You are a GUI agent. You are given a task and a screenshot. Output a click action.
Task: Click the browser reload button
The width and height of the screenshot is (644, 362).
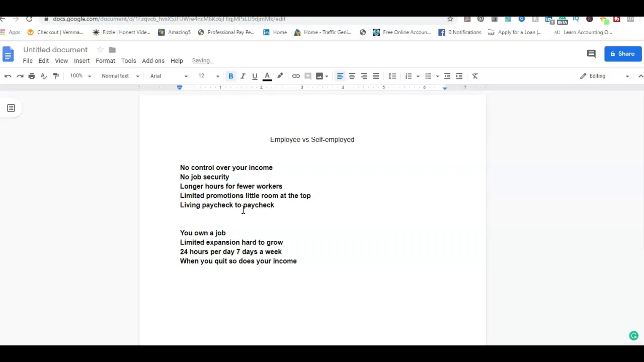29,19
